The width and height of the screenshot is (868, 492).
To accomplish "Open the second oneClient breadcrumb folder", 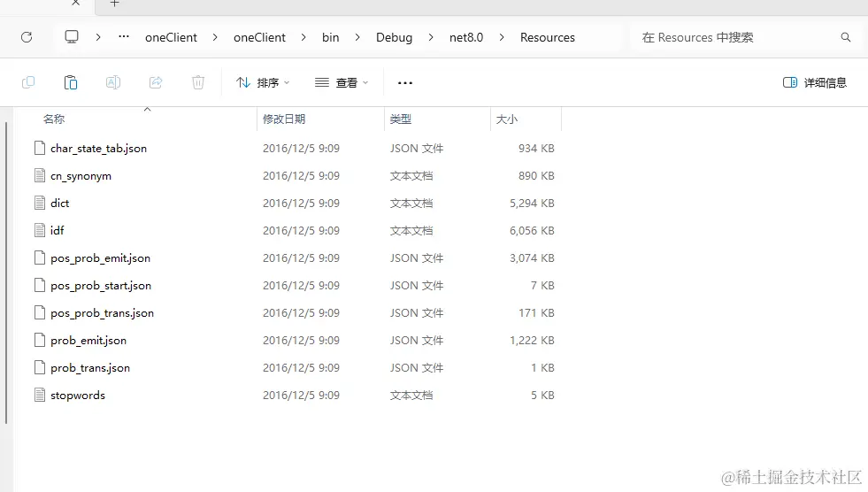I will click(x=259, y=37).
